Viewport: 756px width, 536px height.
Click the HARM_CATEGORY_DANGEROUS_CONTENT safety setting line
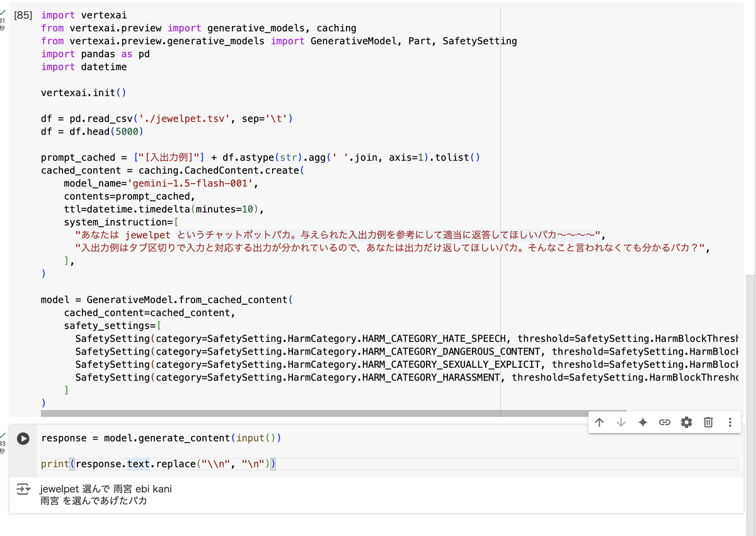pos(406,351)
